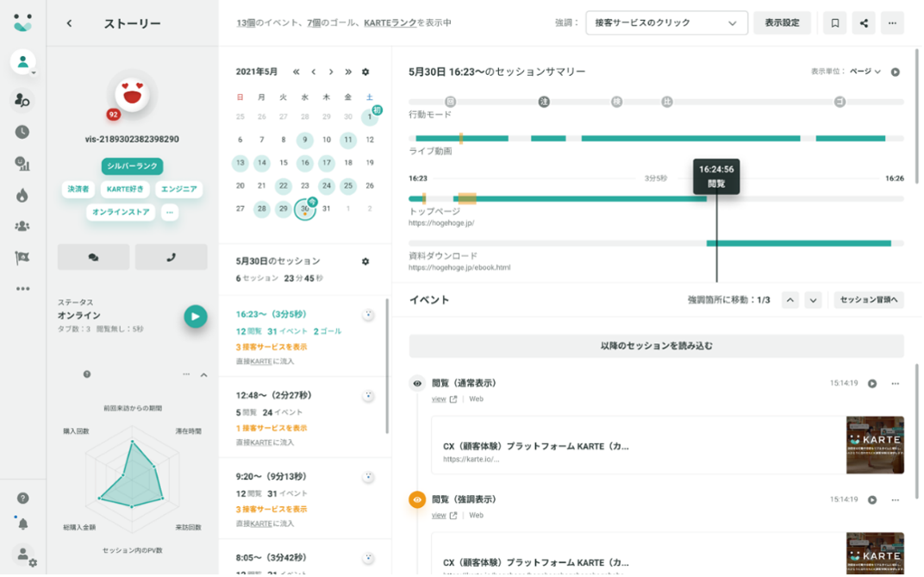Open the user group icon in the sidebar
Viewport: 924px width, 577px height.
point(22,226)
